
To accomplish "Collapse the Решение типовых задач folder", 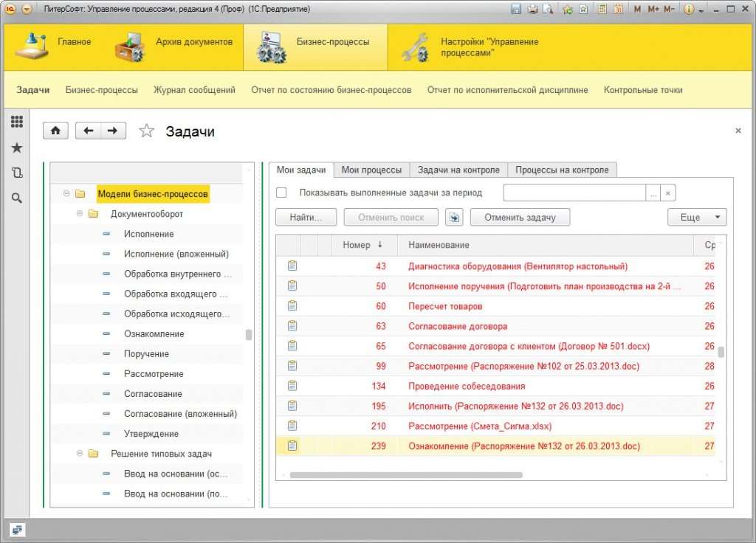I will click(80, 454).
